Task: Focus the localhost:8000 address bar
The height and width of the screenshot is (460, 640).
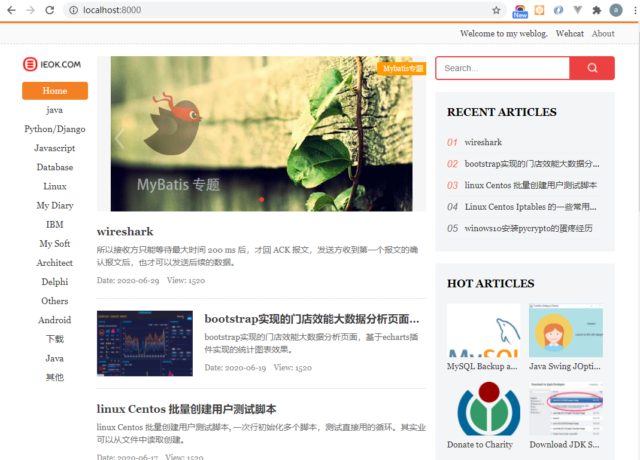Action: [x=282, y=10]
